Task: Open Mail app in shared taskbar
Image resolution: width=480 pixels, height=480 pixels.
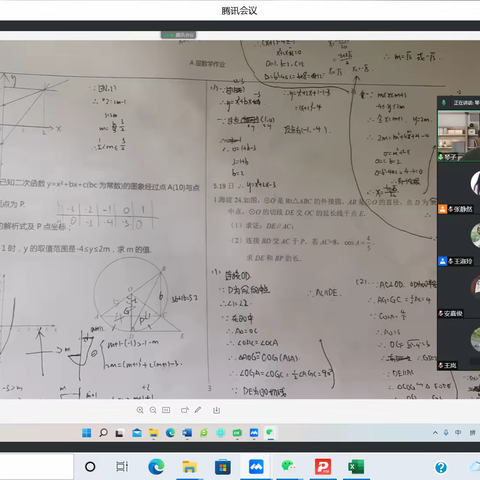Action: coord(137,433)
